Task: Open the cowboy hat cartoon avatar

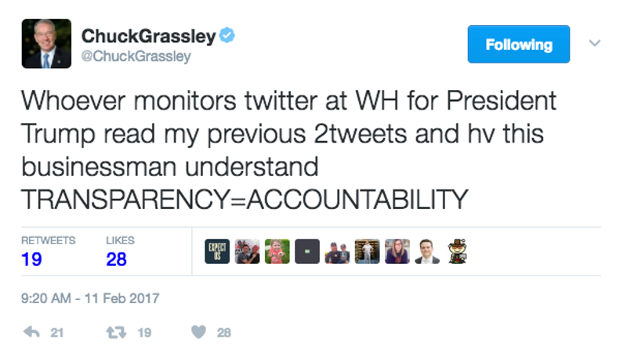Action: (457, 251)
